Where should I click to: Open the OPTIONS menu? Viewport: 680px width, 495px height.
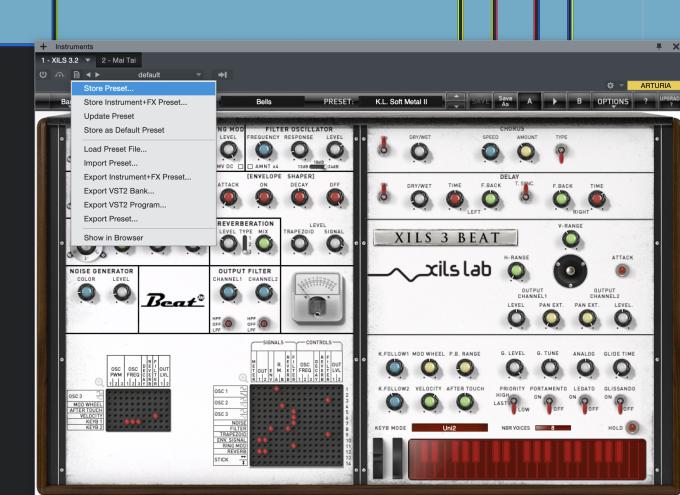tap(613, 102)
